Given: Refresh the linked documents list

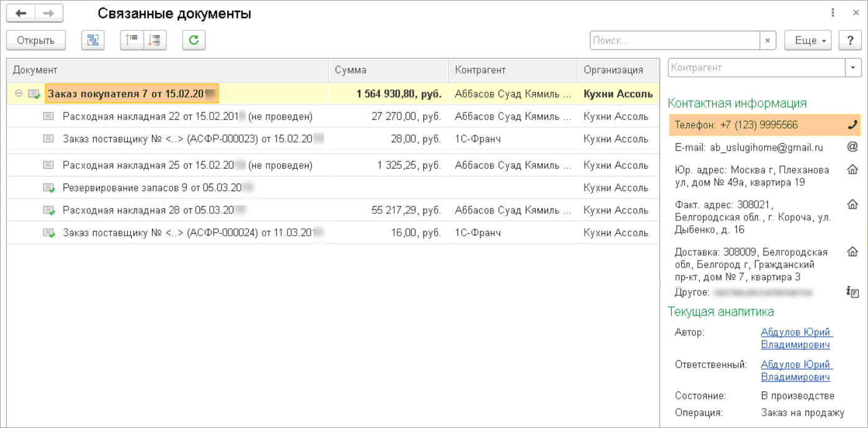Looking at the screenshot, I should coord(194,40).
